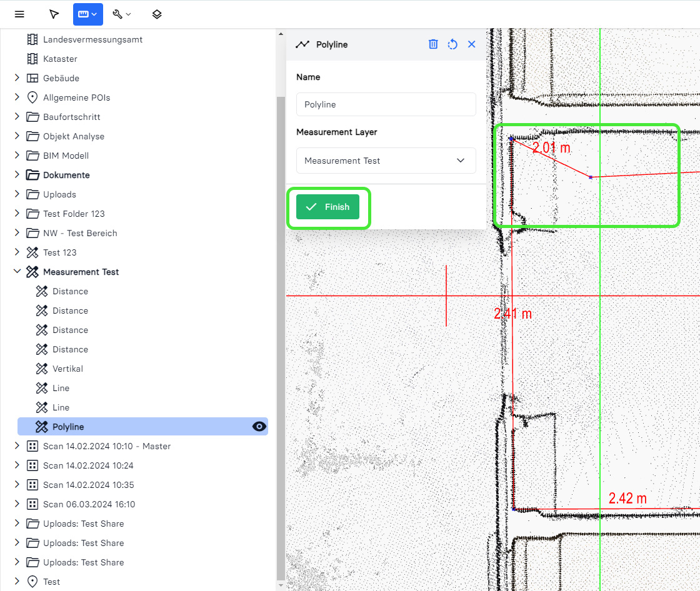Select Katast​er map layer
700x591 pixels.
[60, 59]
